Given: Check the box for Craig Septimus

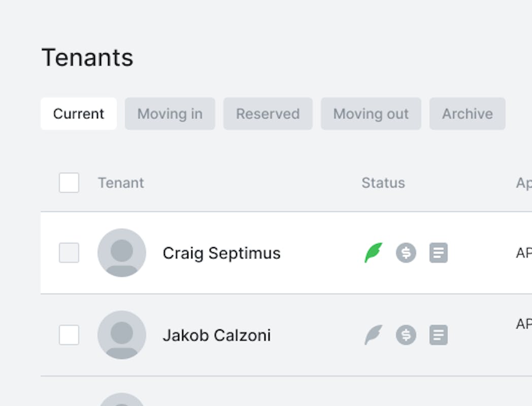Looking at the screenshot, I should pyautogui.click(x=69, y=253).
